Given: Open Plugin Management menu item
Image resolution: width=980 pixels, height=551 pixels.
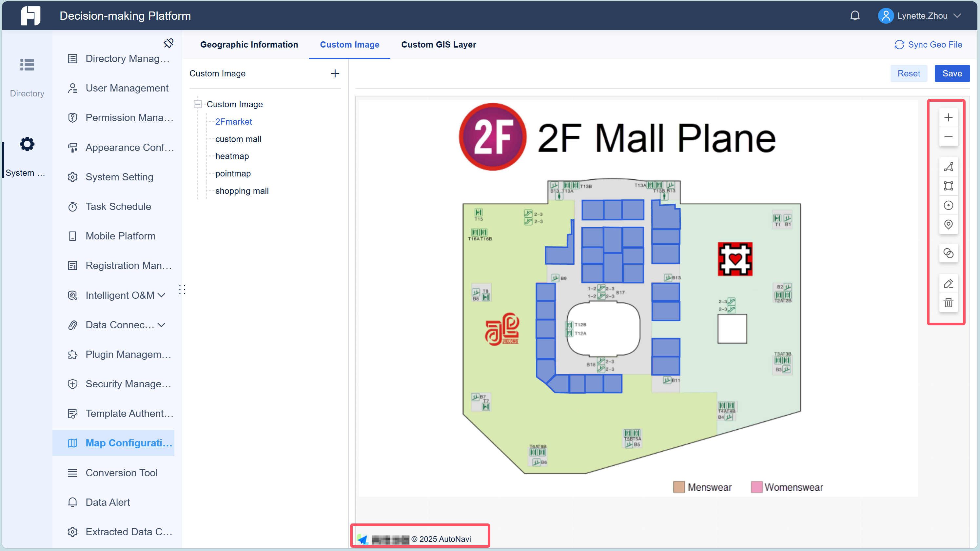Looking at the screenshot, I should (113, 355).
